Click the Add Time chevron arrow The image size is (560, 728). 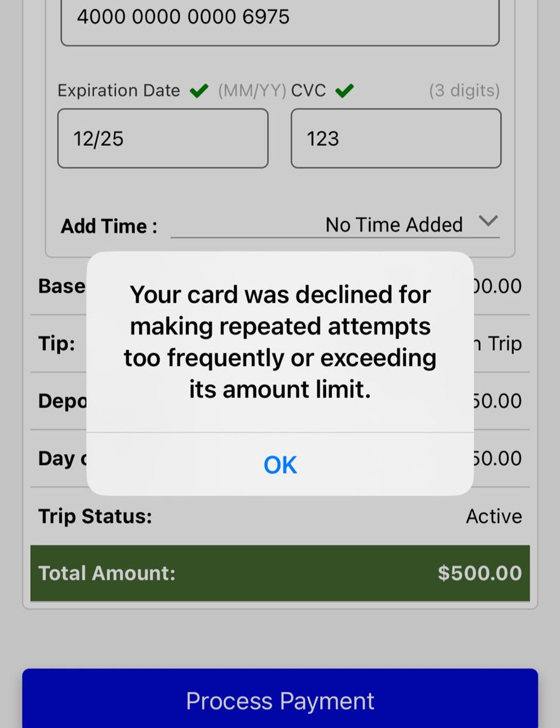point(488,221)
